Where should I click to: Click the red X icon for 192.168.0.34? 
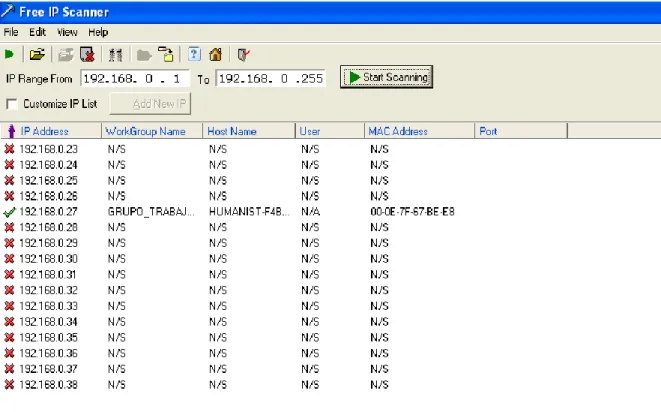click(9, 322)
